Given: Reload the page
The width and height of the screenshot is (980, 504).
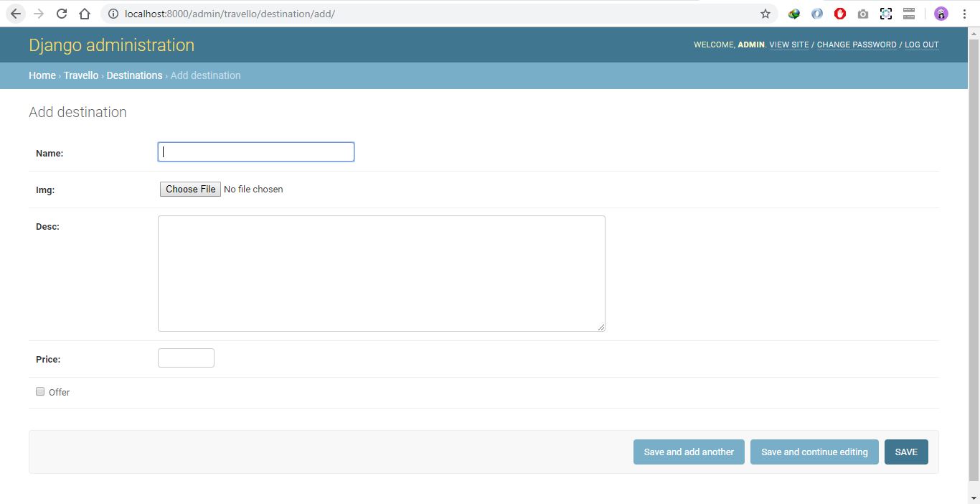Looking at the screenshot, I should pyautogui.click(x=62, y=14).
